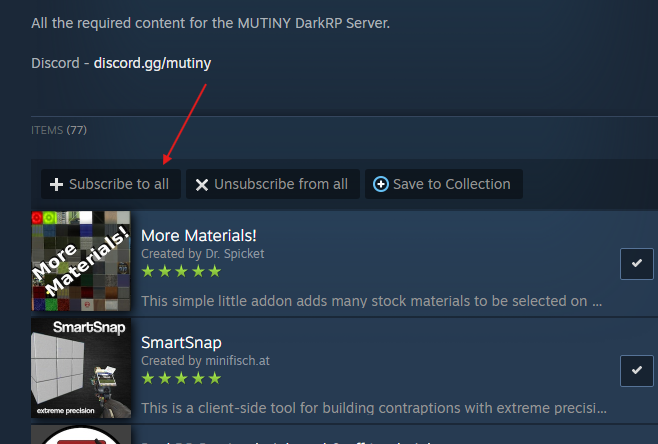Toggle subscription checkbox for More Materials!

point(637,264)
